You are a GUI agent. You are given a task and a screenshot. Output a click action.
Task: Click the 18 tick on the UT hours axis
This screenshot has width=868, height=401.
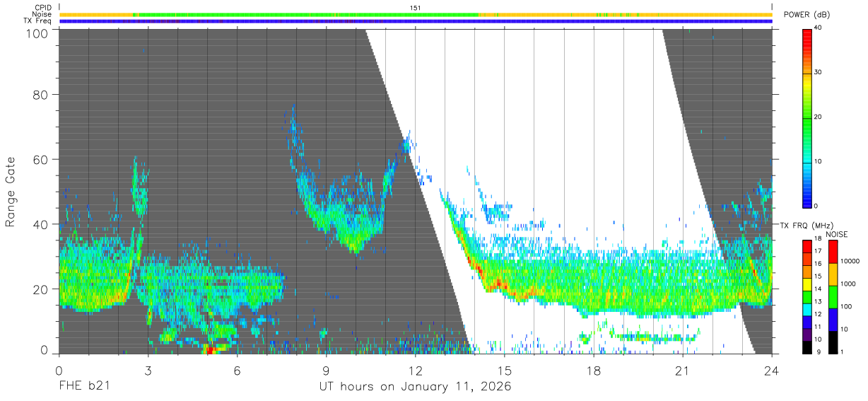594,370
